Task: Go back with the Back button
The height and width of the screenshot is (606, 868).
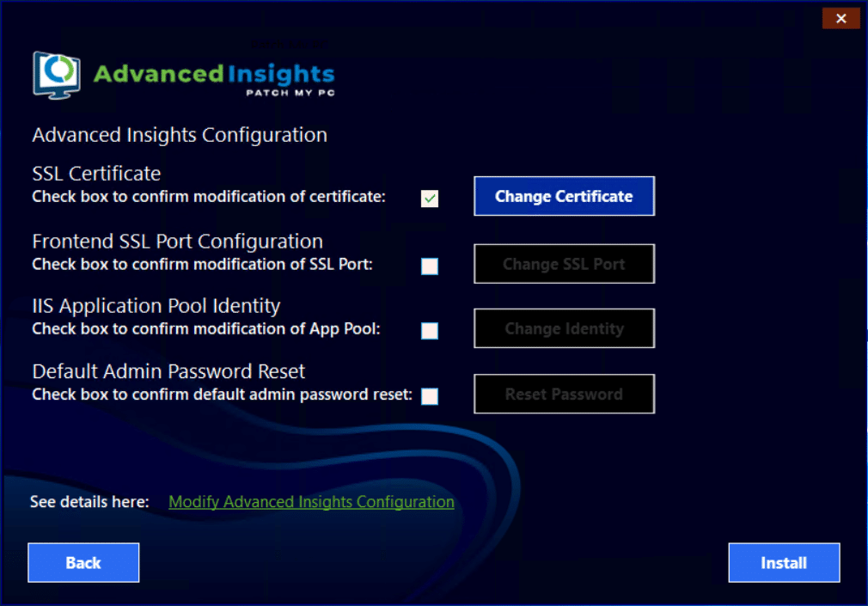Action: pos(83,563)
